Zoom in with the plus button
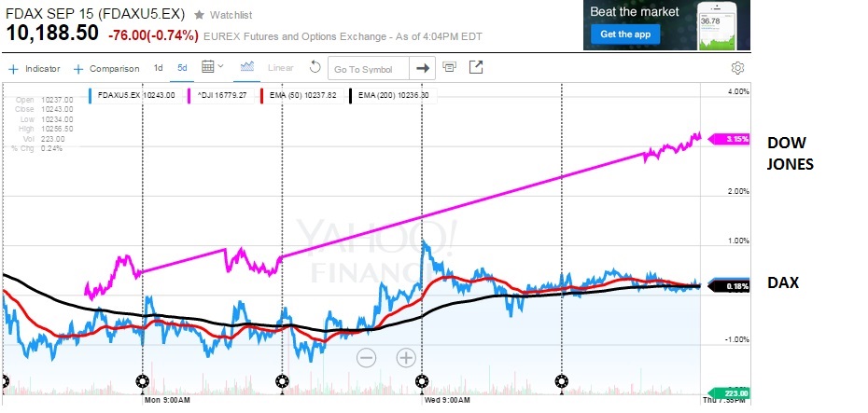 [406, 357]
